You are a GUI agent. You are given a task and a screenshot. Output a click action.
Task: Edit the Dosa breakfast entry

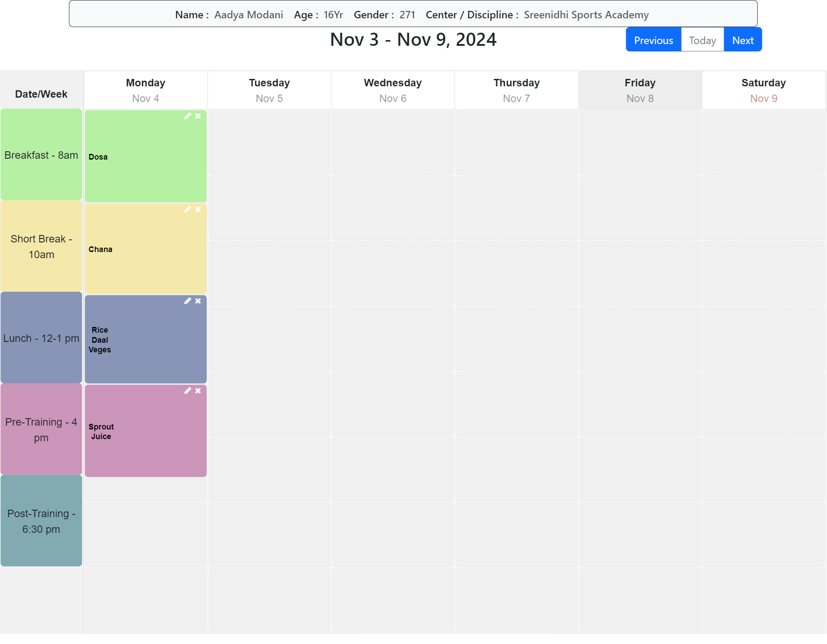188,116
